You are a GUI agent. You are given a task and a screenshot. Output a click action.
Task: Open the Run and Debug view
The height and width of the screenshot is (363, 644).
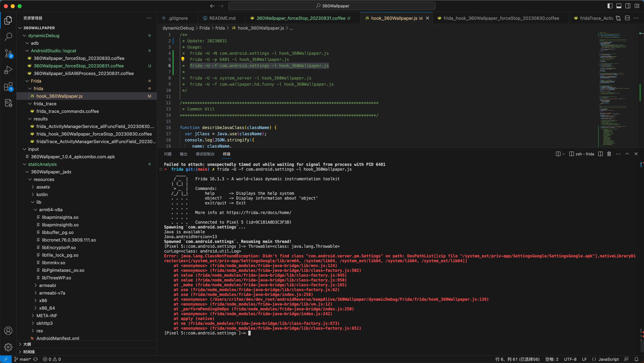pyautogui.click(x=8, y=70)
